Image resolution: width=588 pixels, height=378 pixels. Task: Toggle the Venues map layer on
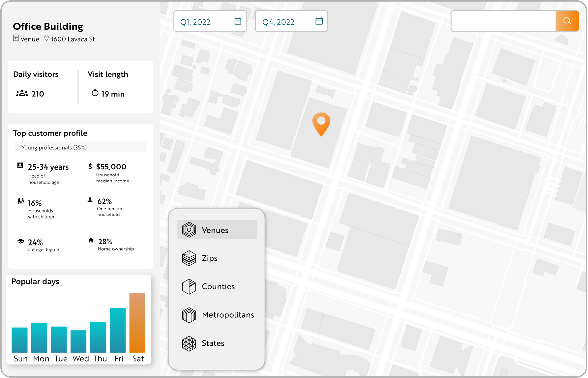[x=217, y=229]
